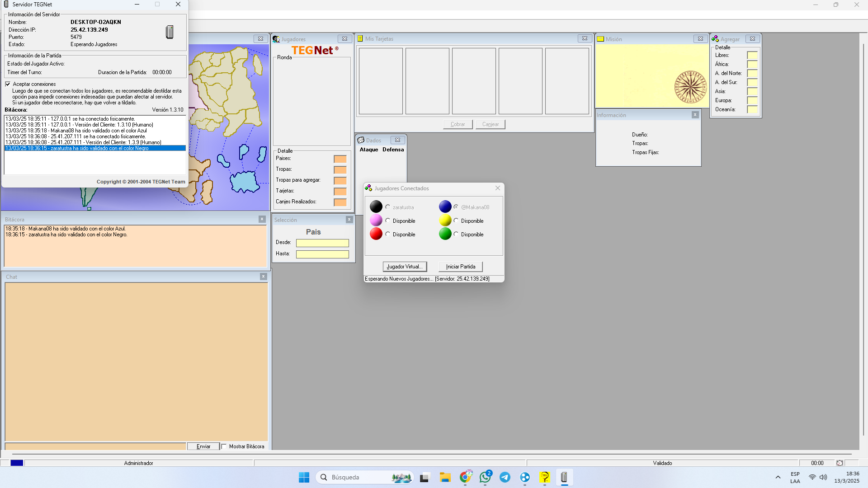This screenshot has height=488, width=868.
Task: Click the Dados dice icon
Action: (361, 140)
